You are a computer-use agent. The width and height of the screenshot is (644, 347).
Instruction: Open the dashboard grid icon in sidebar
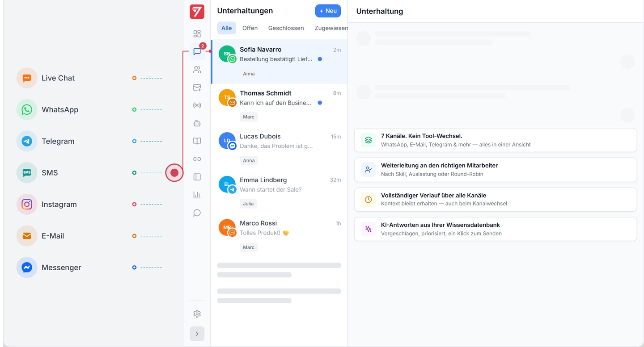pos(197,34)
